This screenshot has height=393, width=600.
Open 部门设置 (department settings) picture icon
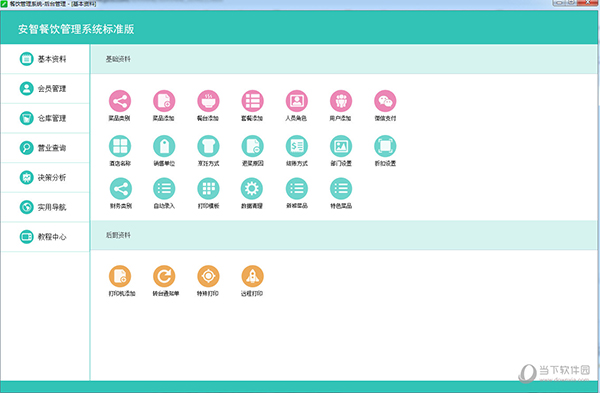coord(341,146)
